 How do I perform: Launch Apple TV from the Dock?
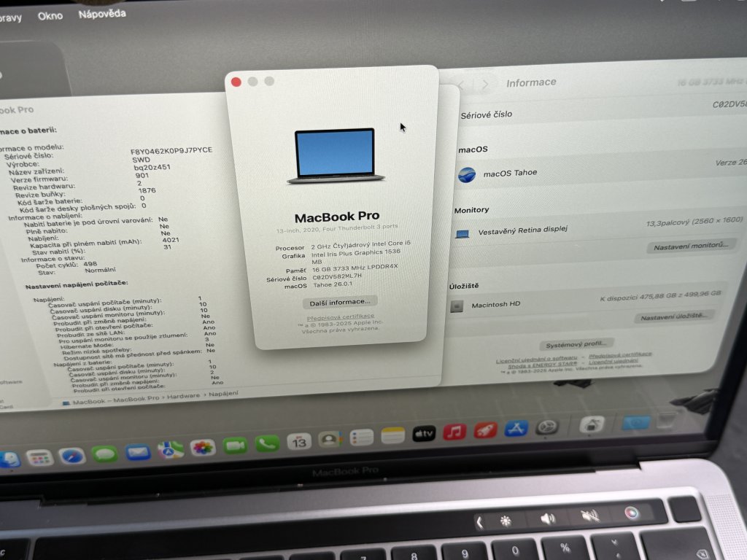pyautogui.click(x=424, y=433)
